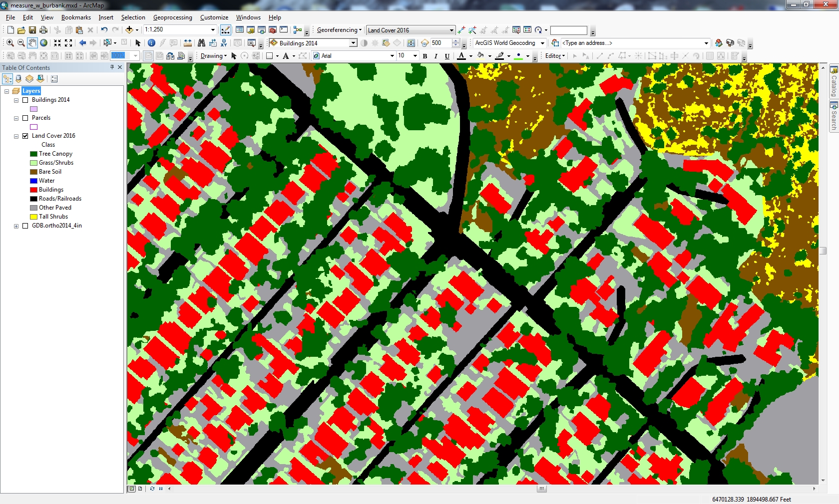The height and width of the screenshot is (504, 839).
Task: Enable the Buildings 2014 layer checkbox
Action: (25, 100)
